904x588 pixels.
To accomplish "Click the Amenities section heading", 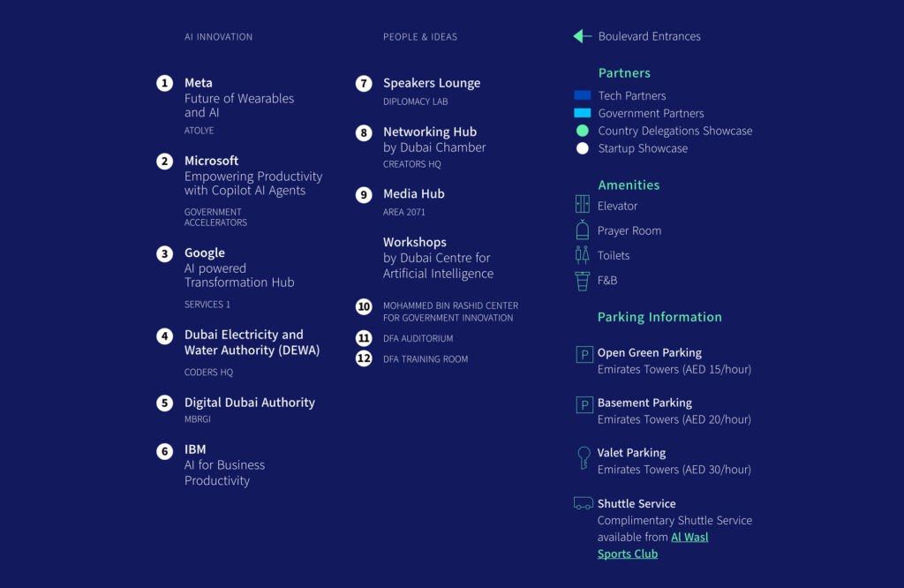I will [629, 185].
